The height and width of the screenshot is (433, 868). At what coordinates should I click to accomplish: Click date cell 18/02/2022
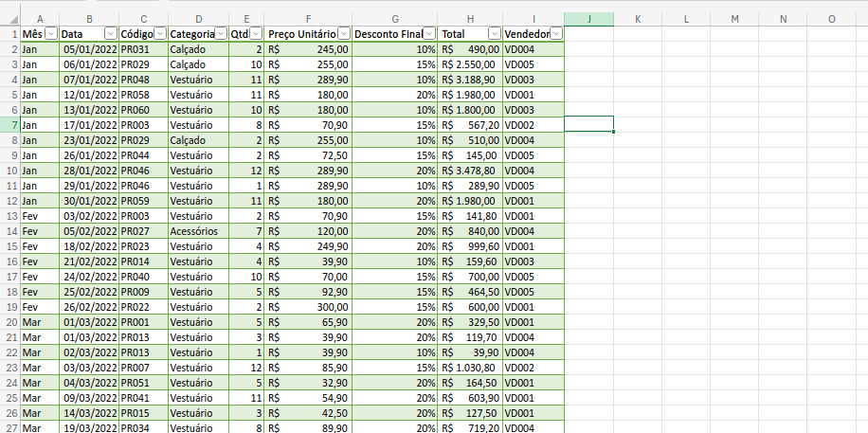point(89,245)
